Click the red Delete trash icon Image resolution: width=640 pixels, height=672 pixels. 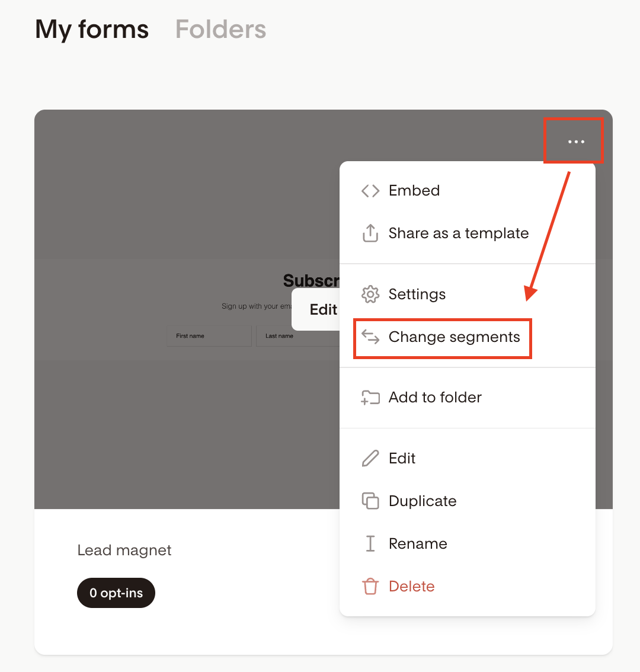click(x=370, y=587)
